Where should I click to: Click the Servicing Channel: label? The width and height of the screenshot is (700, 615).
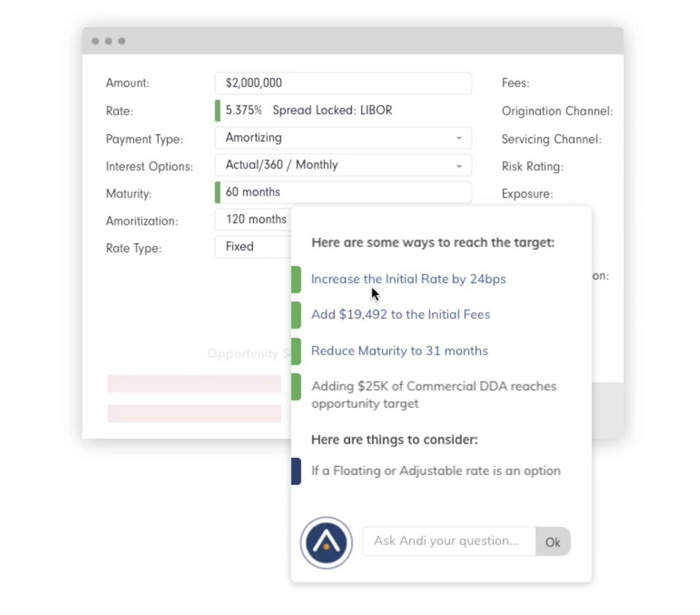pyautogui.click(x=551, y=139)
